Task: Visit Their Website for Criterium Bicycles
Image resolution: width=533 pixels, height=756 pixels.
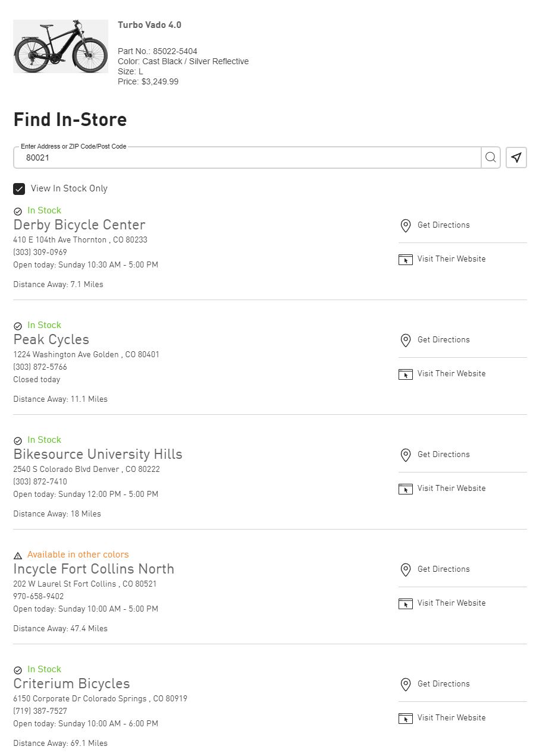Action: point(451,718)
